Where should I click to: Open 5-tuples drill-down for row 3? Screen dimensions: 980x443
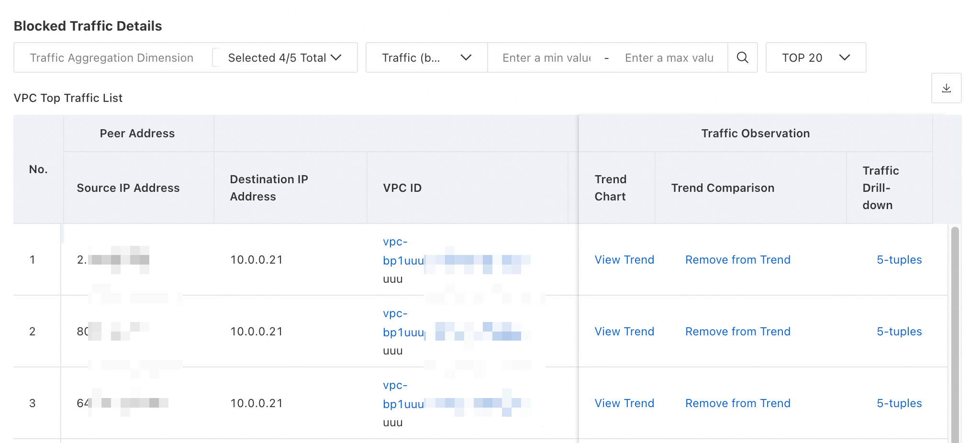click(x=899, y=403)
